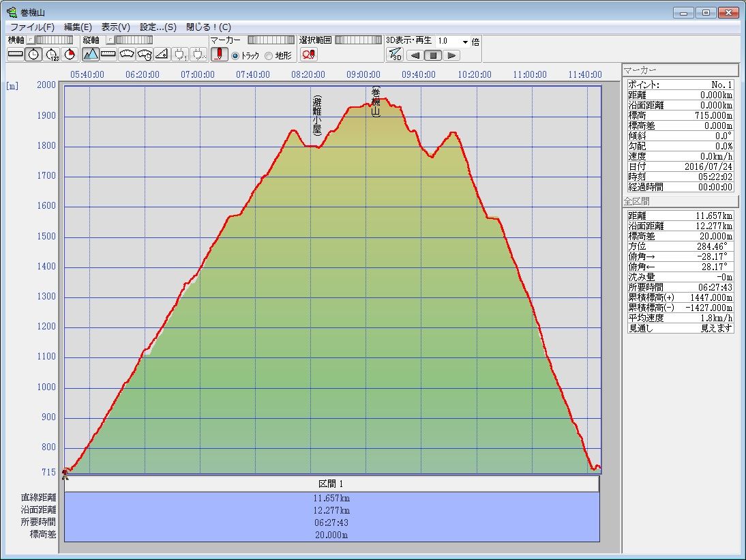Click the 選択範囲 slider
The width and height of the screenshot is (746, 560).
[358, 40]
